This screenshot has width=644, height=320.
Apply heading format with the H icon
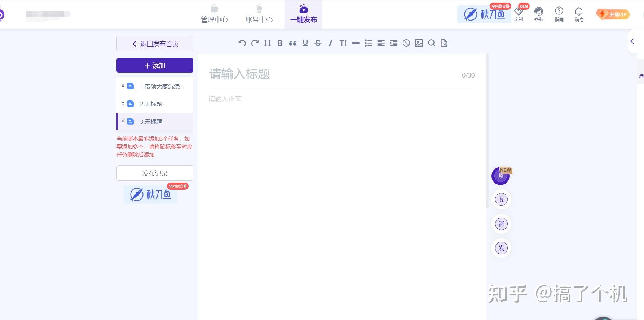click(267, 43)
